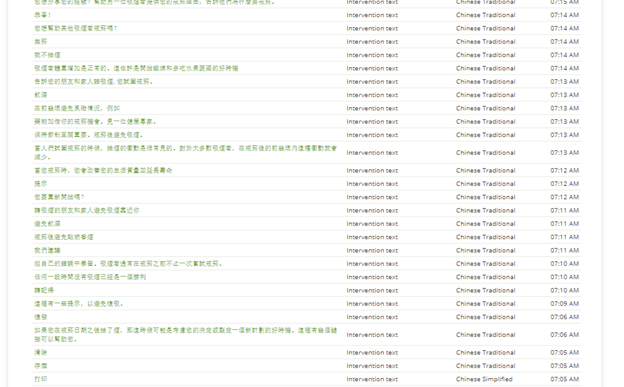This screenshot has height=387, width=624.
Task: Open two-line link starting '如果您在戒菸日期之後'
Action: (x=185, y=334)
